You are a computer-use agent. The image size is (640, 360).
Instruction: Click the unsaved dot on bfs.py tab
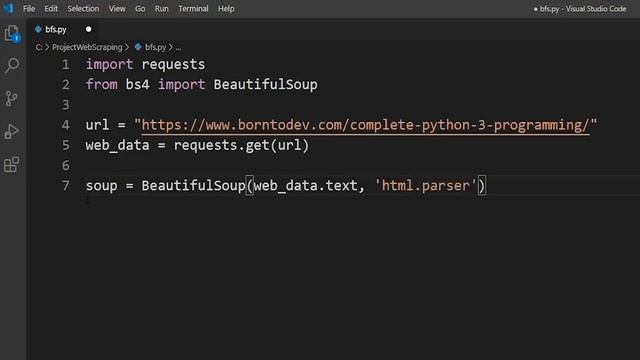[x=89, y=29]
